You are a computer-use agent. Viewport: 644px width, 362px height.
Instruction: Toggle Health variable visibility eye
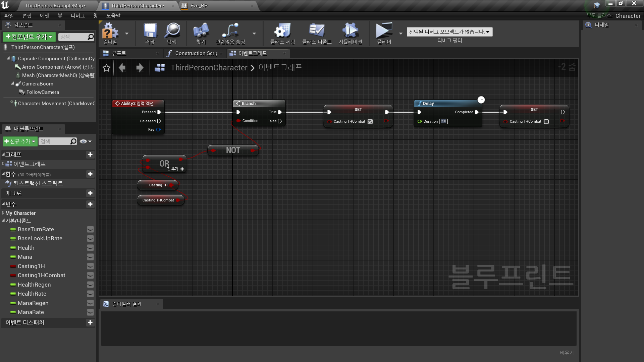tap(90, 248)
